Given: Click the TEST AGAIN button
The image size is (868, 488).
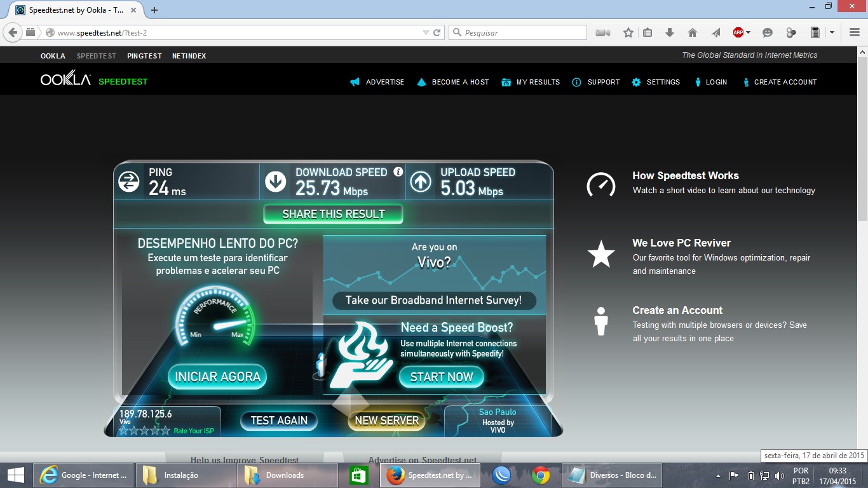Looking at the screenshot, I should (x=279, y=420).
